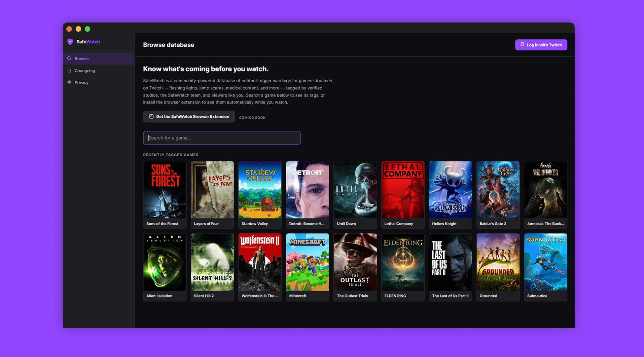Viewport: 644px width, 357px height.
Task: Open the Alien: Isolation card
Action: point(164,267)
